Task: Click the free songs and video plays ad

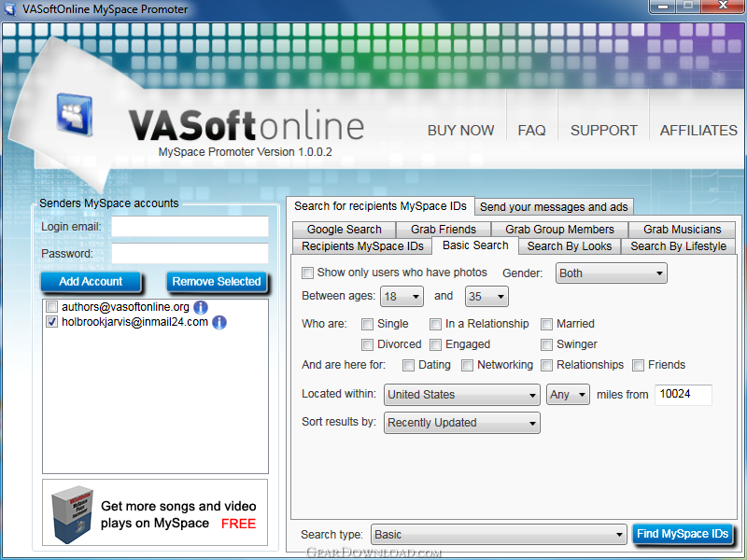Action: pos(155,512)
